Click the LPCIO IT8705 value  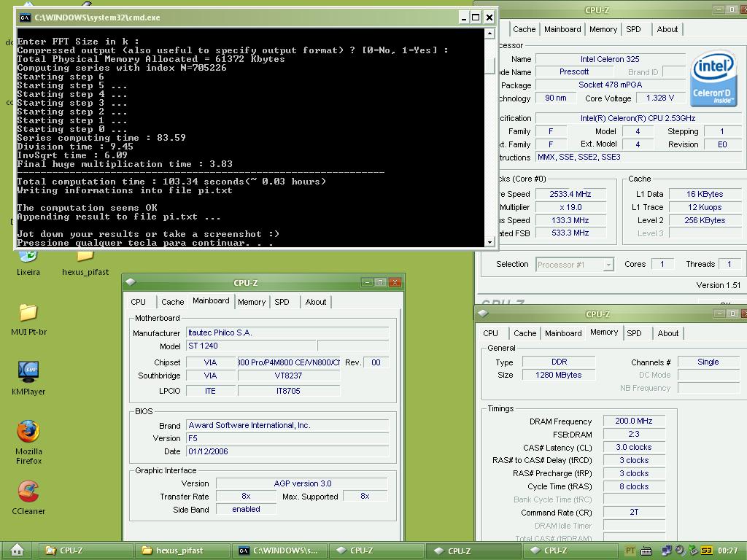point(289,391)
